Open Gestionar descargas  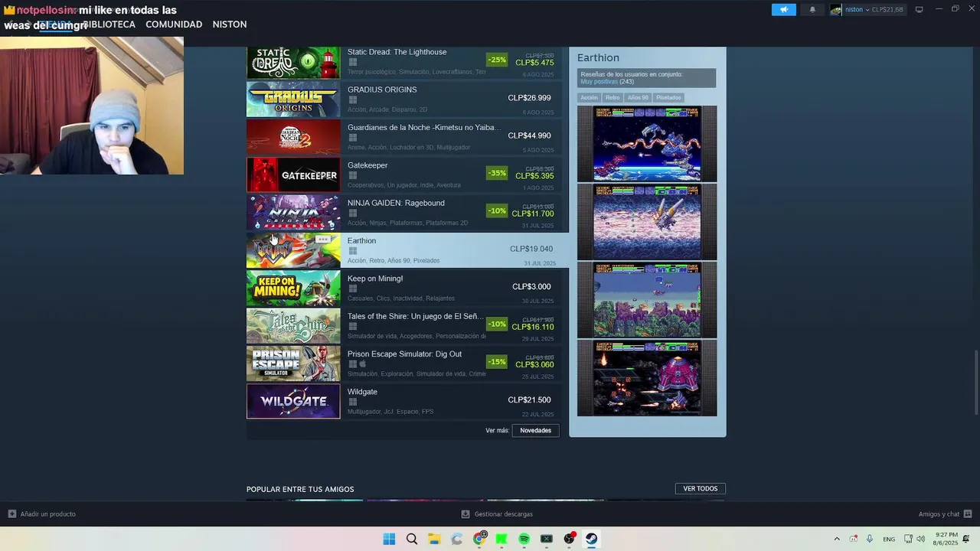[x=497, y=514]
